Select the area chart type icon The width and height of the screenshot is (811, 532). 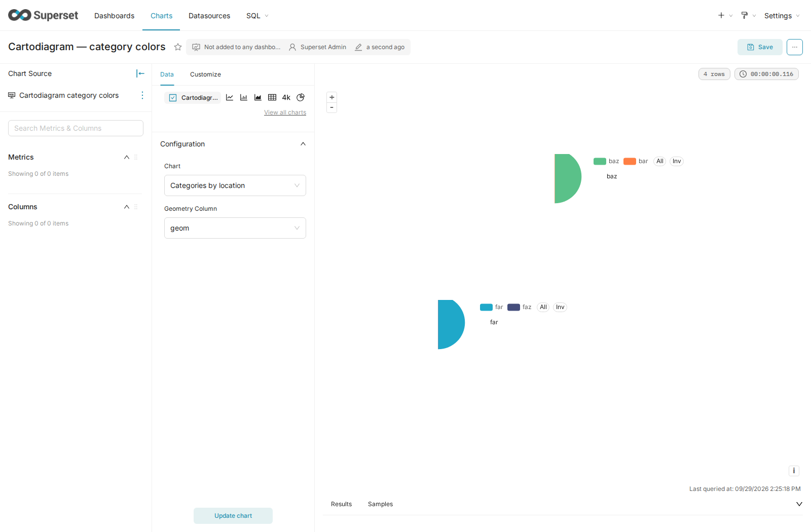point(258,97)
